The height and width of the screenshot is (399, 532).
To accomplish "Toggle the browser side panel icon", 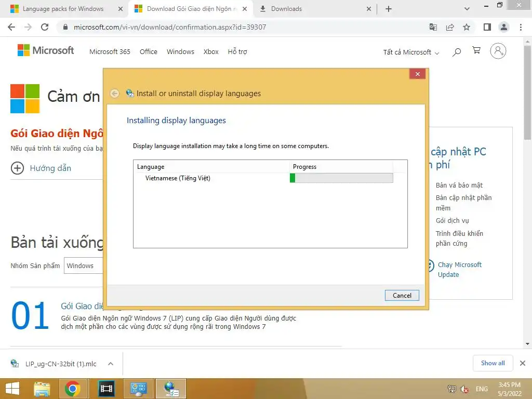I will [487, 27].
